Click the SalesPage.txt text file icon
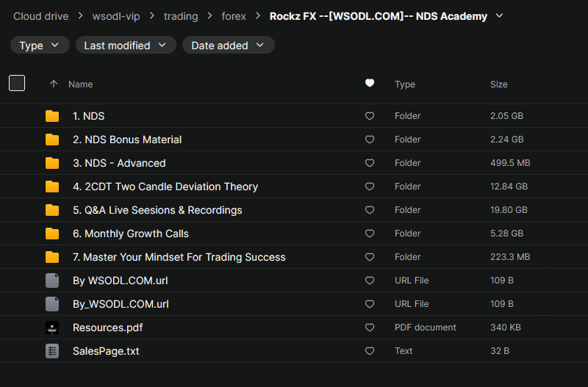 [52, 351]
